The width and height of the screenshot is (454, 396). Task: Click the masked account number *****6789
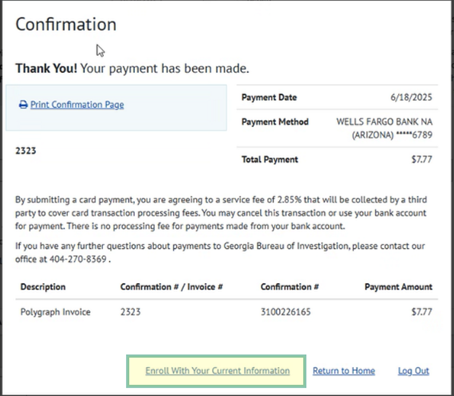tap(414, 135)
